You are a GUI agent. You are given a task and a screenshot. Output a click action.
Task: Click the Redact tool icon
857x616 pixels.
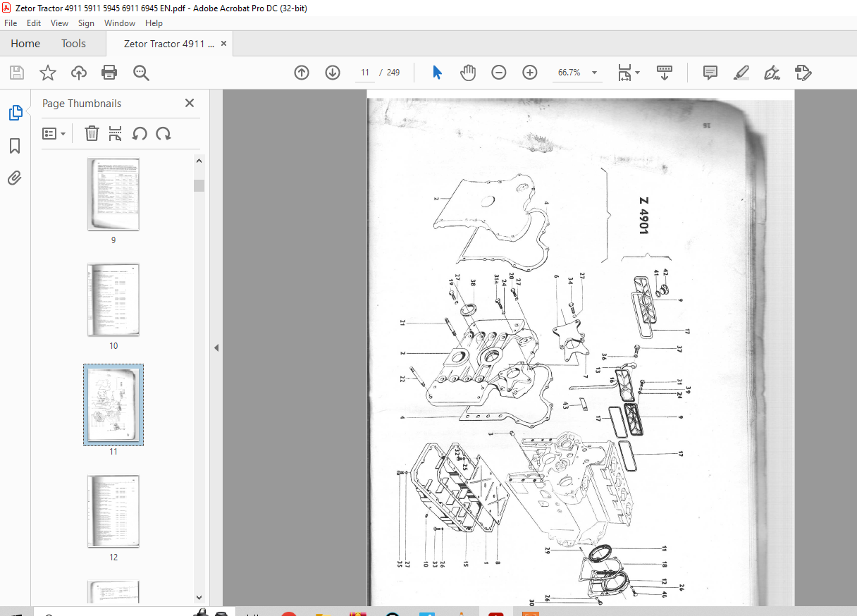click(803, 73)
